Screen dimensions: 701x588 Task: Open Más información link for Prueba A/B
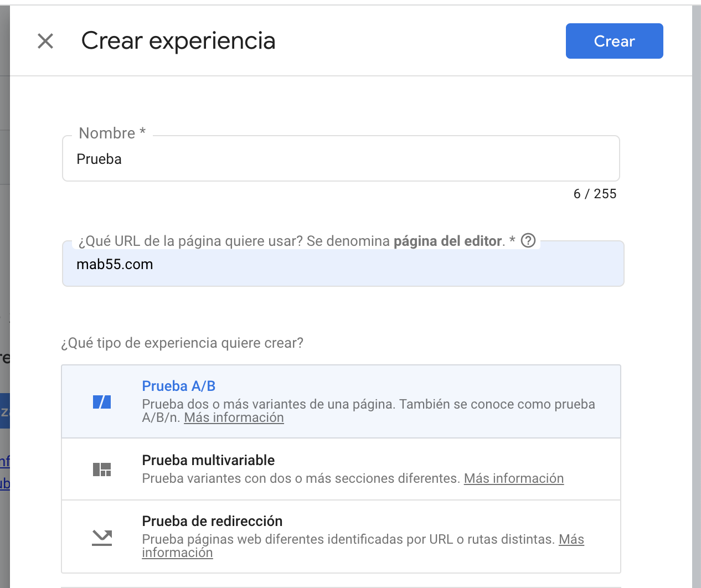tap(234, 418)
